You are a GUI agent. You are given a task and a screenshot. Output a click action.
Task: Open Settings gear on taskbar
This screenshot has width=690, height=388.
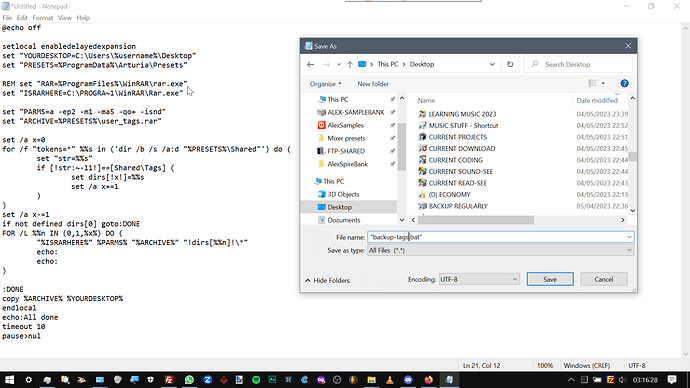[29, 380]
